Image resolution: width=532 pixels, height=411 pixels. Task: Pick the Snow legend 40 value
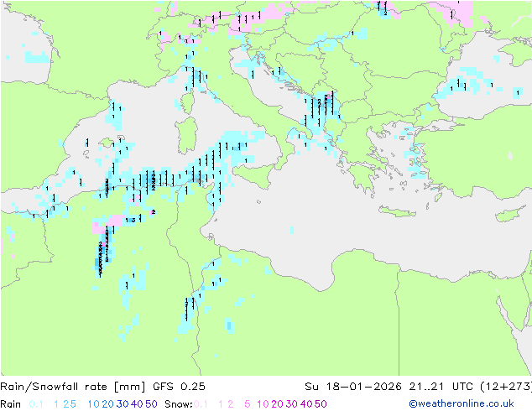pyautogui.click(x=306, y=404)
